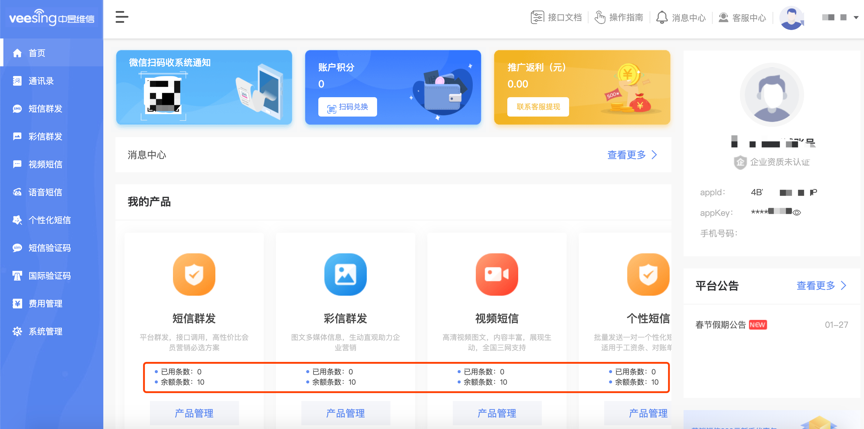Click the 视频短信 red camera product icon
This screenshot has height=429, width=864.
point(497,274)
